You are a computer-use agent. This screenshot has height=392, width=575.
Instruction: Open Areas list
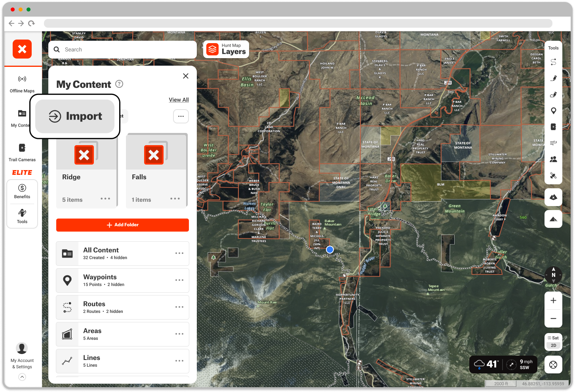[x=122, y=334]
